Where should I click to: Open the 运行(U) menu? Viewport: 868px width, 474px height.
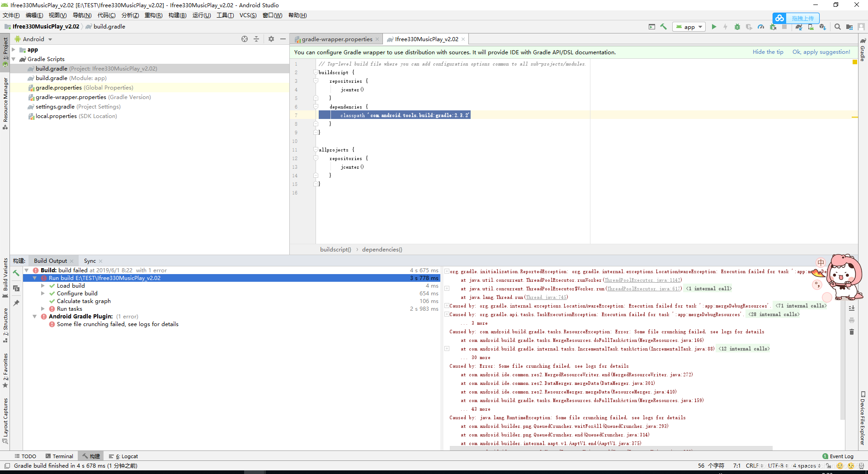(202, 15)
